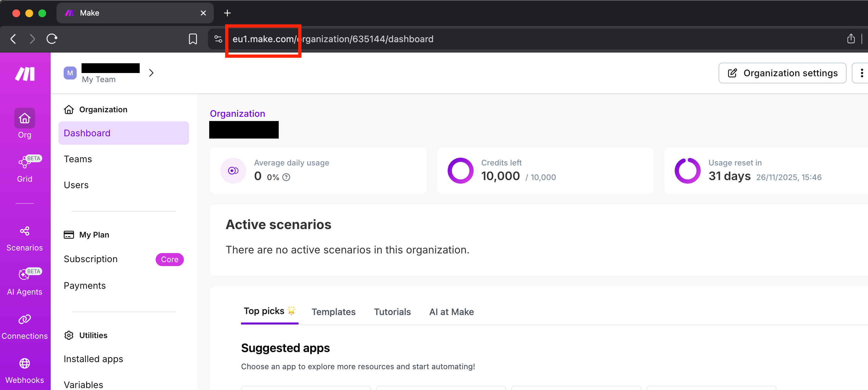
Task: Open Webhooks in the sidebar
Action: click(25, 371)
